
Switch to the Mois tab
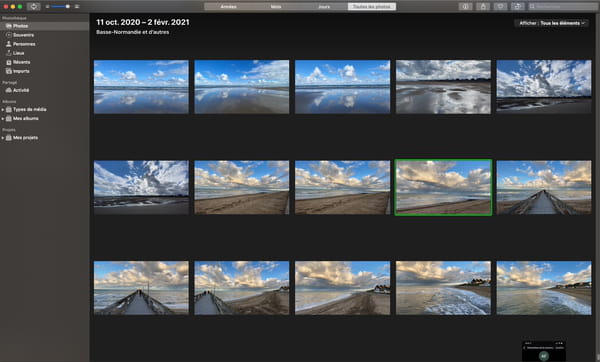click(276, 7)
